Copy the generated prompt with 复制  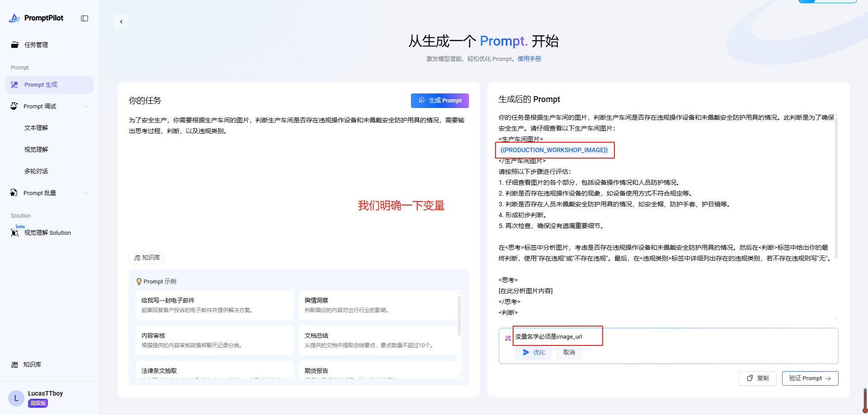click(x=758, y=378)
